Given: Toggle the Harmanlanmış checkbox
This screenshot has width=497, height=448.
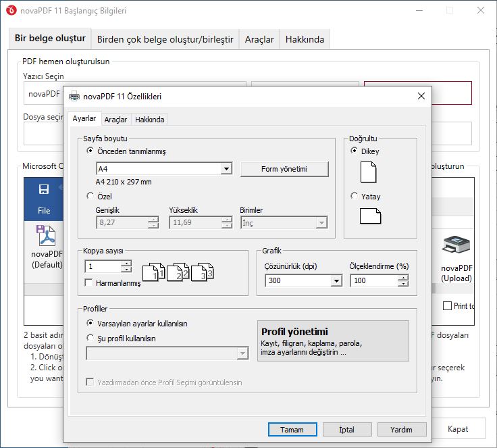Looking at the screenshot, I should point(88,282).
